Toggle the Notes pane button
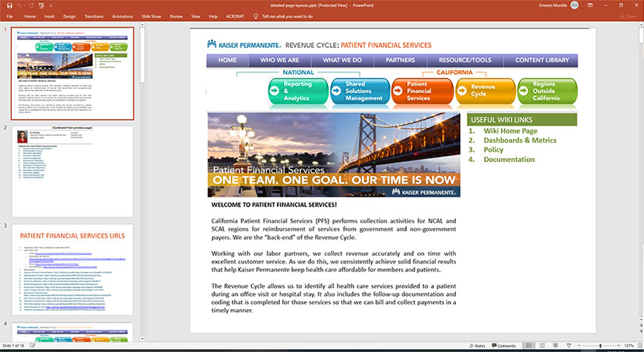 (477, 345)
